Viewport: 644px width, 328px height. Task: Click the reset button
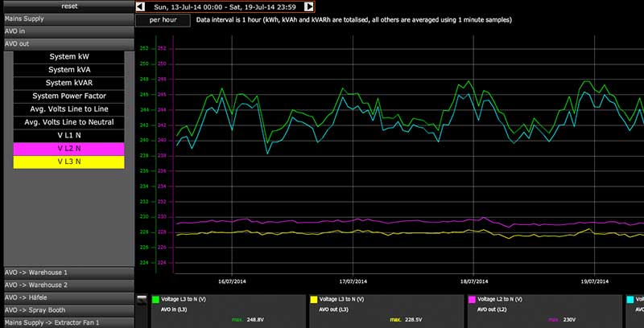[69, 6]
